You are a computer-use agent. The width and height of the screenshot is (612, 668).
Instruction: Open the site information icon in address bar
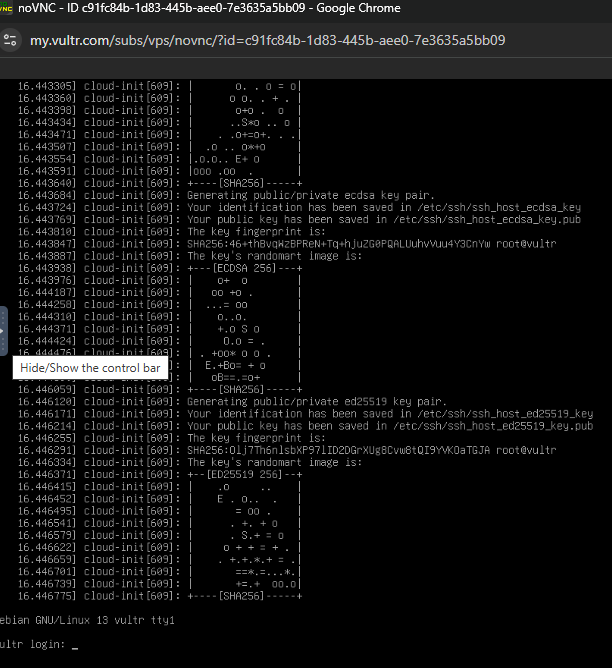click(11, 41)
